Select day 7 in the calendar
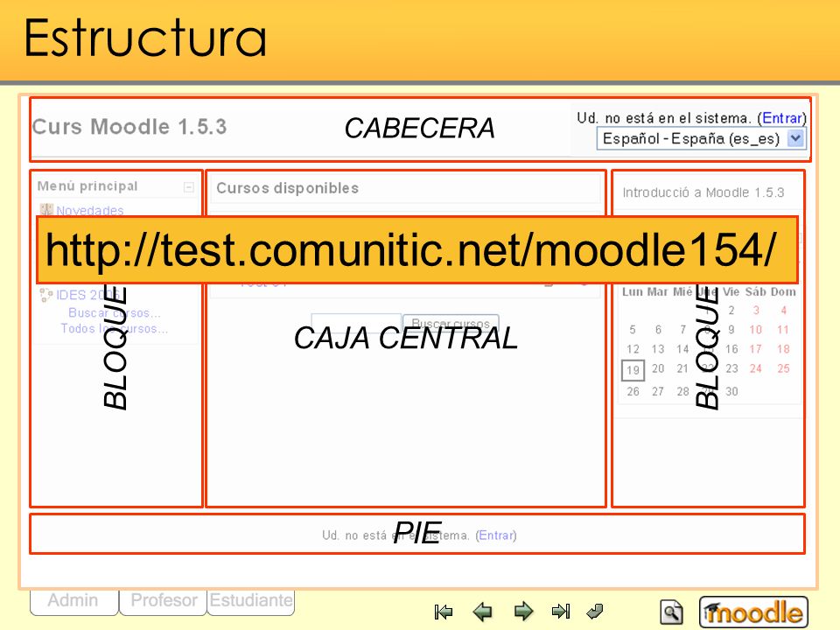 (683, 330)
